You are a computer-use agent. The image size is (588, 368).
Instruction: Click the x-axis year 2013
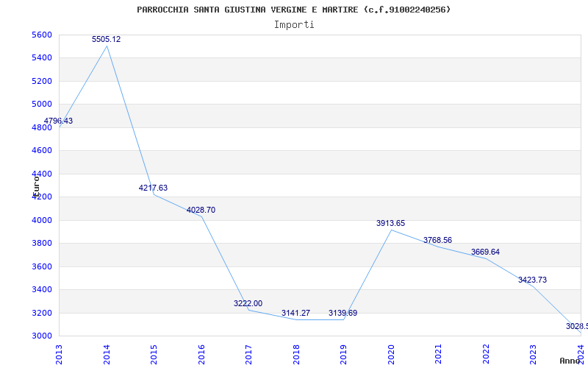pyautogui.click(x=60, y=355)
